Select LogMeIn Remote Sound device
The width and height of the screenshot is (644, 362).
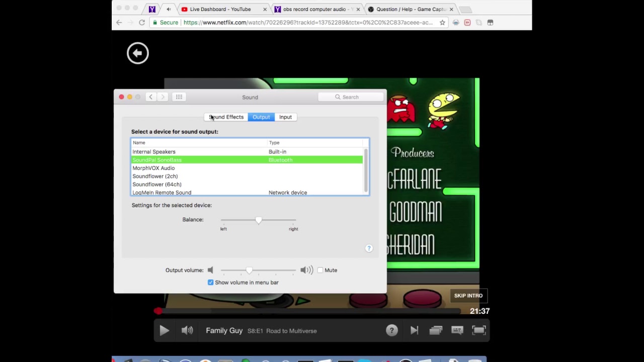(247, 193)
